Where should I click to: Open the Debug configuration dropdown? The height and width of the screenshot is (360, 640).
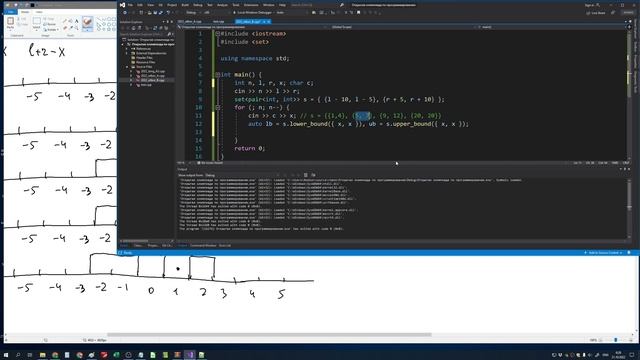coord(194,13)
